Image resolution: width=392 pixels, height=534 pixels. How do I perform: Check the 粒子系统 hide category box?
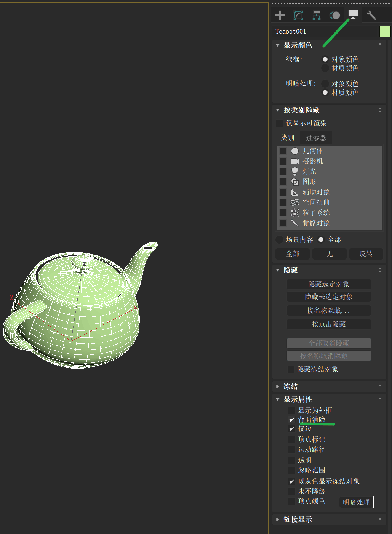click(x=283, y=213)
